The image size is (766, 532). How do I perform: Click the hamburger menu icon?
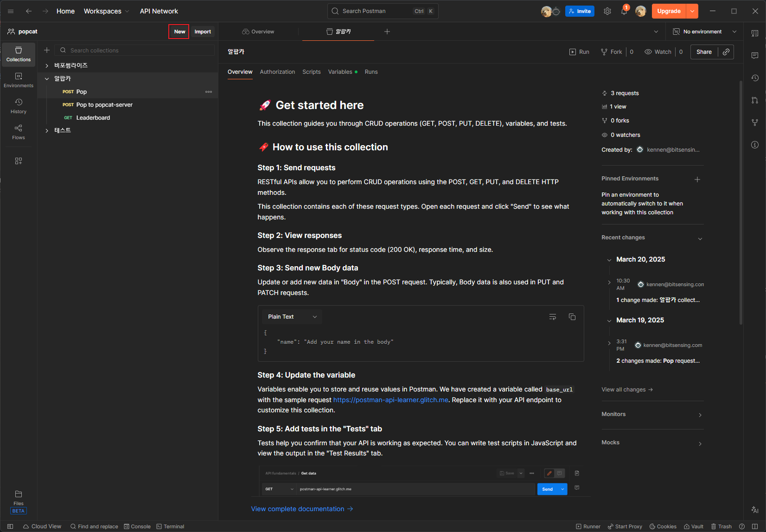point(11,11)
